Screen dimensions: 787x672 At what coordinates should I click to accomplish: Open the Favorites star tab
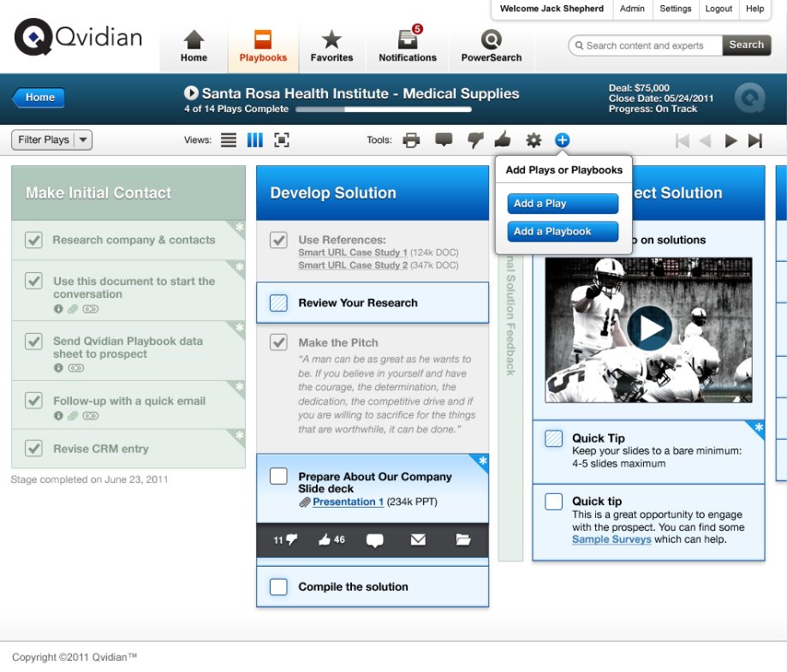pyautogui.click(x=331, y=47)
